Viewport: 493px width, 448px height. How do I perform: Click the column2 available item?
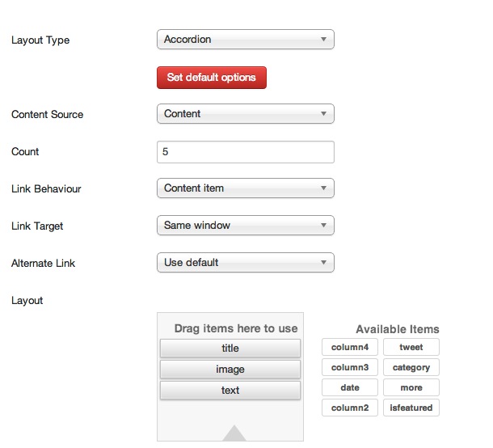tap(350, 408)
